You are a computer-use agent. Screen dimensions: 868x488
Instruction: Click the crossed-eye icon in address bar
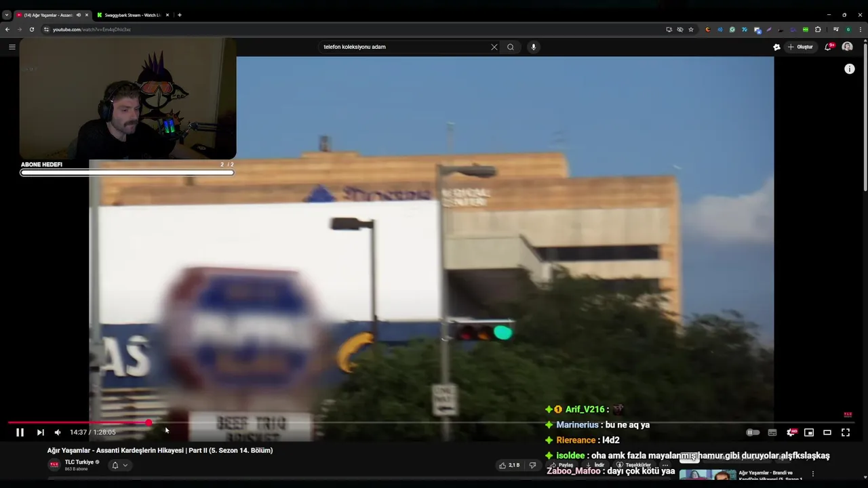(x=680, y=30)
